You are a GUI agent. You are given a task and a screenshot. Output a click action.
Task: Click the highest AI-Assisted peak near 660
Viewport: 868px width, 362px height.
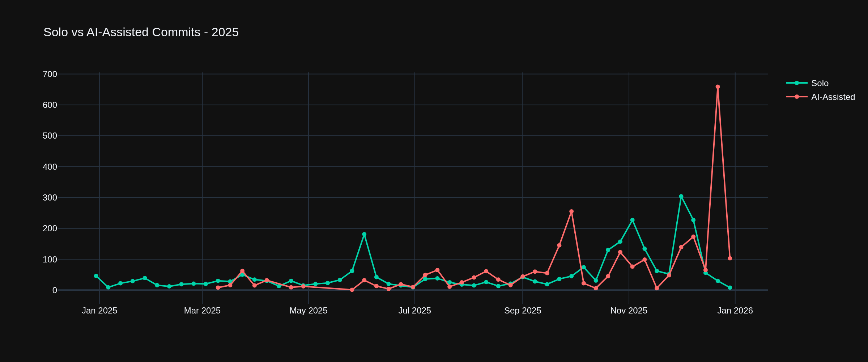point(718,87)
